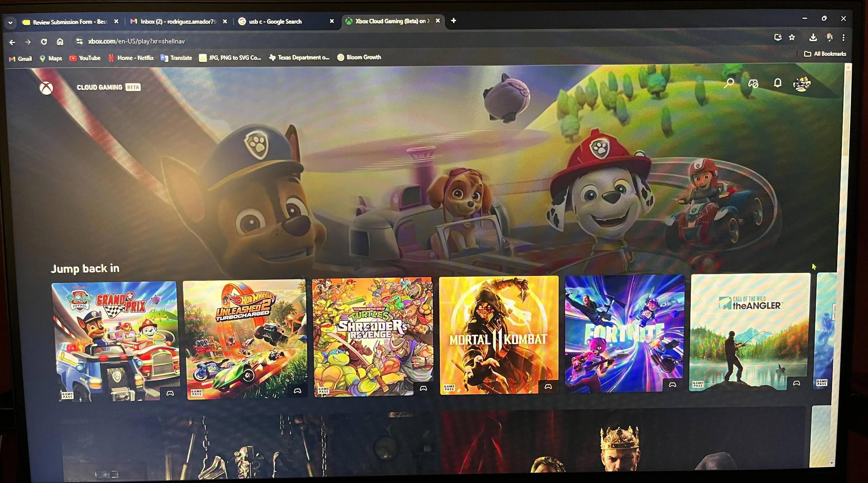Screen dimensions: 868x483
Task: Open Chrome downloads icon
Action: pyautogui.click(x=813, y=37)
